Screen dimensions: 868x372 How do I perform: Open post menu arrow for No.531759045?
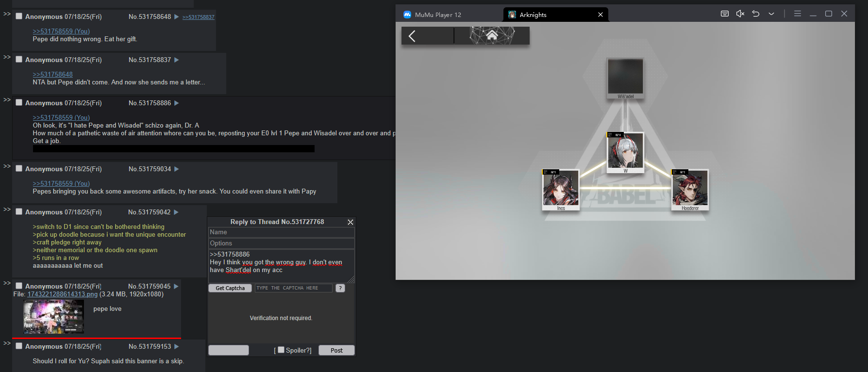(176, 287)
